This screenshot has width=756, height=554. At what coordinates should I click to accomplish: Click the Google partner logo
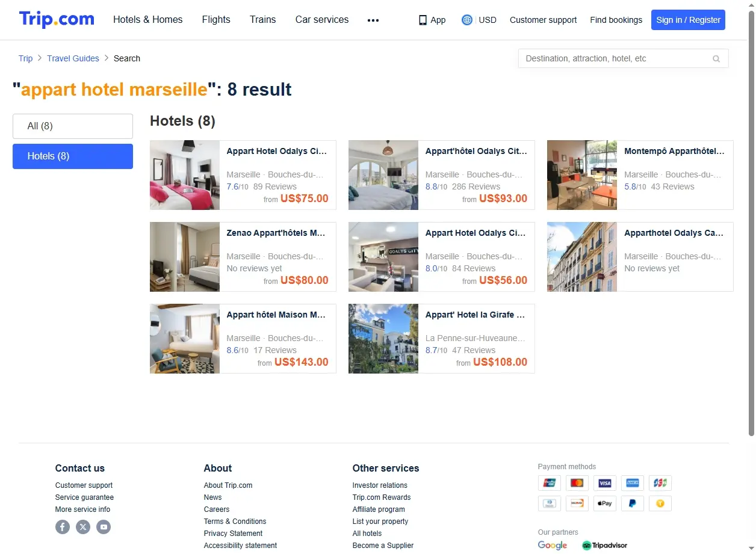tap(553, 546)
